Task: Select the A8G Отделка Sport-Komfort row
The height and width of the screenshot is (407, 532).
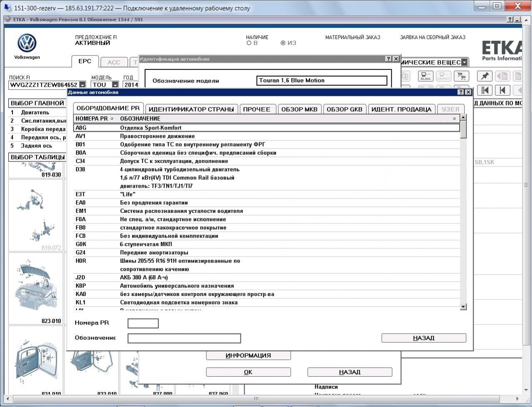Action: [267, 128]
